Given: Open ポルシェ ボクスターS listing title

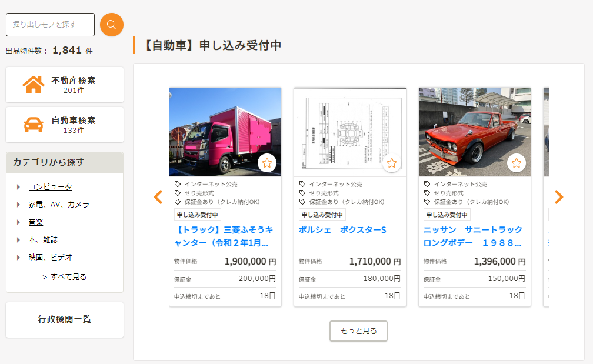Looking at the screenshot, I should click(342, 230).
